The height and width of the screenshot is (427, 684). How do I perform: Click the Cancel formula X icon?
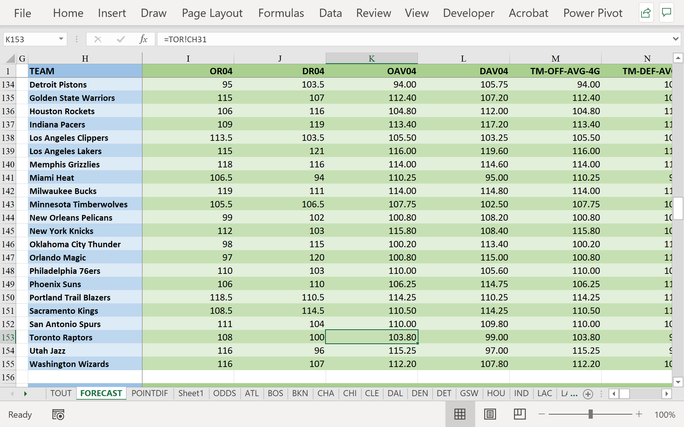[98, 39]
